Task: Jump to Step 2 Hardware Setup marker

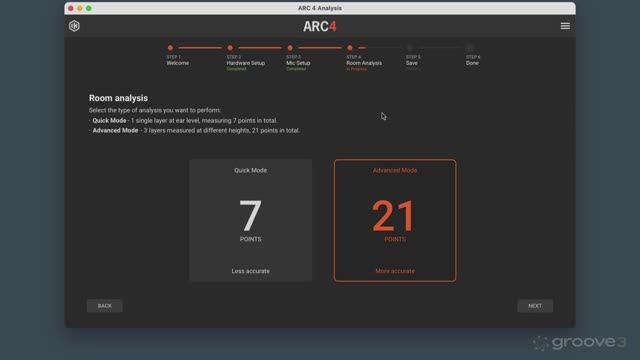Action: point(230,48)
